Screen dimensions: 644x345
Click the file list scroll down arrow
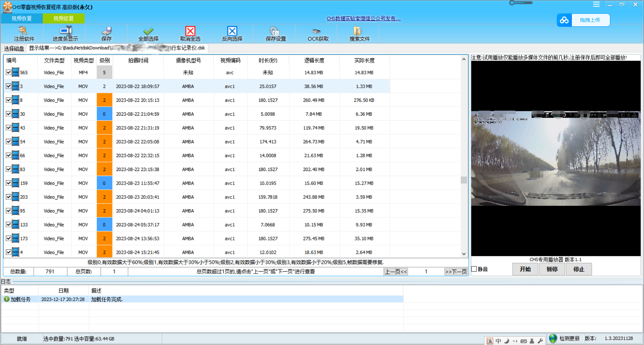point(464,254)
